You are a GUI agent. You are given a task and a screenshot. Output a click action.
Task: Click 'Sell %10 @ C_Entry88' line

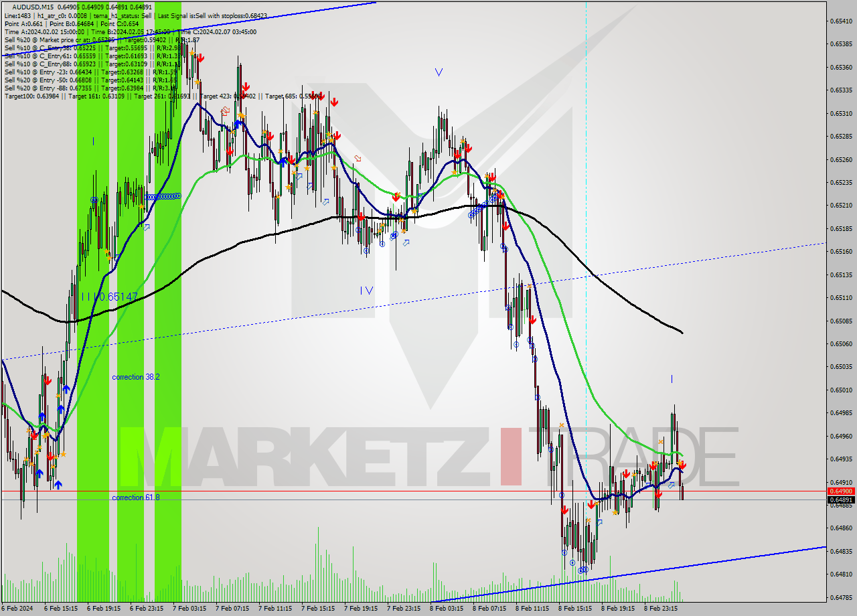pos(91,64)
